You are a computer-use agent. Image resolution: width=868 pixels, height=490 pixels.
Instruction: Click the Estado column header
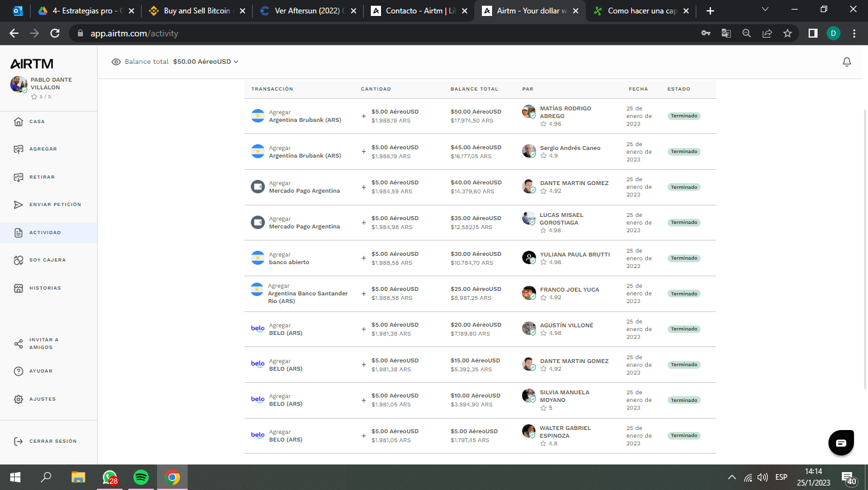tap(679, 89)
